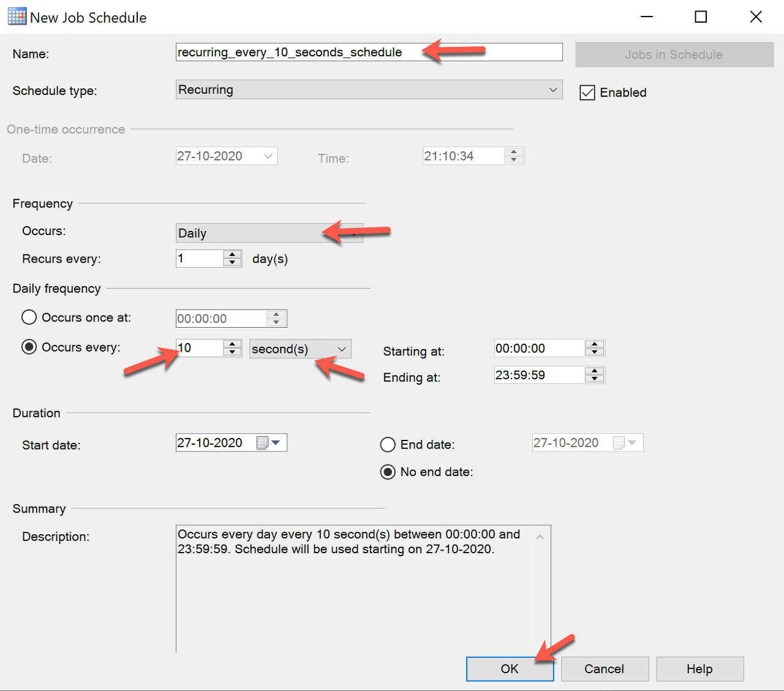Click the New Job Schedule window icon
Screen dimensions: 784x691
click(x=17, y=17)
